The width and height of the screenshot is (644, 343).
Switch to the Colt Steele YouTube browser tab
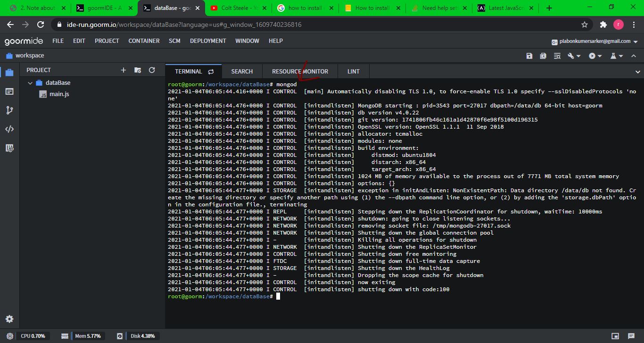pos(239,8)
